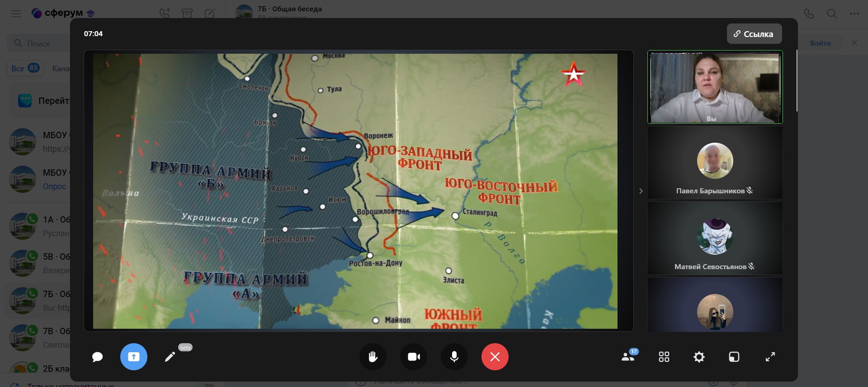The height and width of the screenshot is (387, 868).
Task: Select the Все 85 chats tab
Action: click(25, 68)
